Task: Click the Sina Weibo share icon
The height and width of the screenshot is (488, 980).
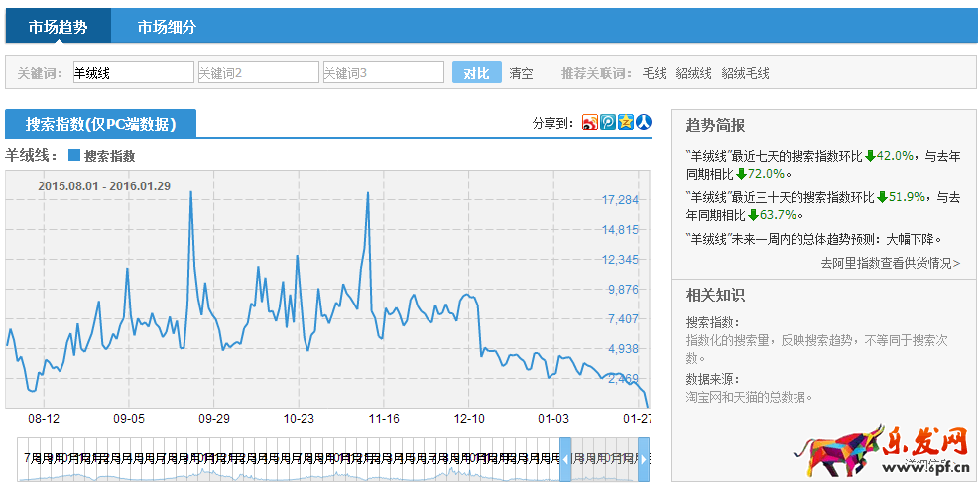Action: click(589, 123)
